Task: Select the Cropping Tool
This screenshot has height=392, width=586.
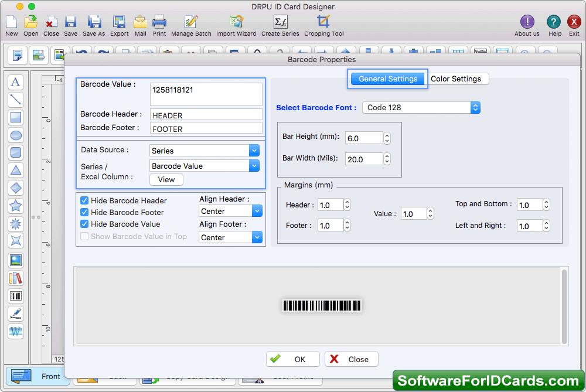Action: pos(323,25)
